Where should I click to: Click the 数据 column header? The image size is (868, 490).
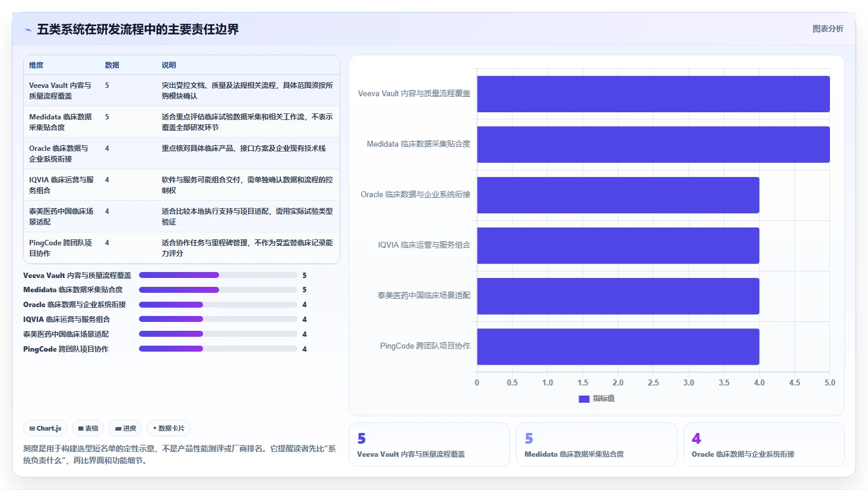[x=112, y=65]
